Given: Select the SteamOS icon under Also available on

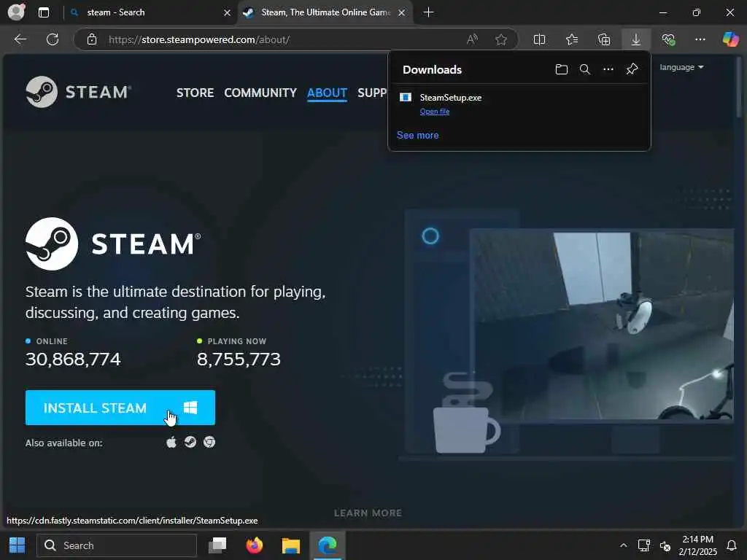Looking at the screenshot, I should [190, 443].
